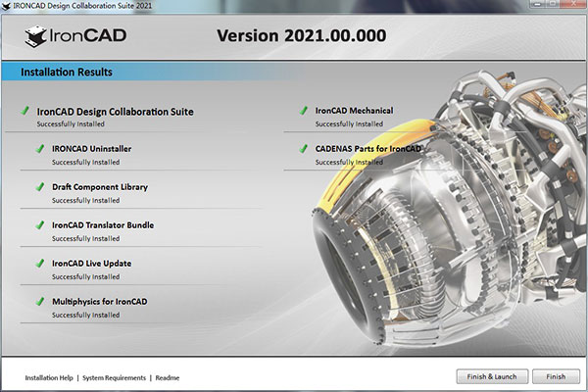Click the Installation Results header
Screen dimensions: 588x392
coord(67,72)
